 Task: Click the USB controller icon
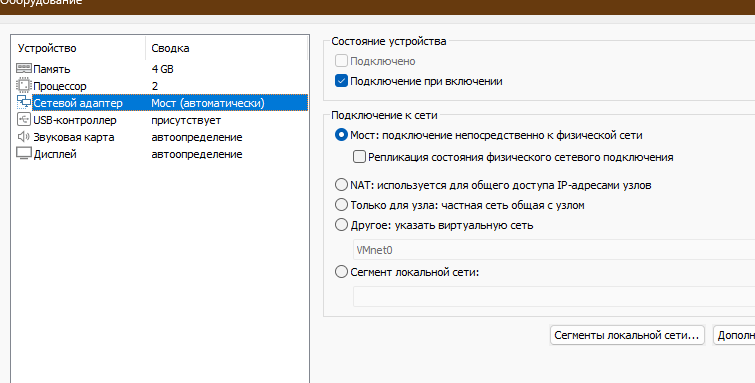pos(24,119)
